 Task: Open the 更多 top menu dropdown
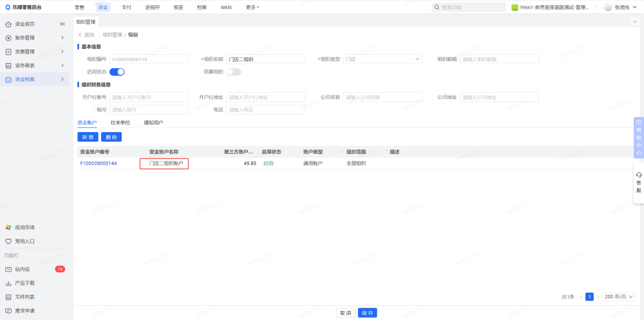pyautogui.click(x=252, y=7)
